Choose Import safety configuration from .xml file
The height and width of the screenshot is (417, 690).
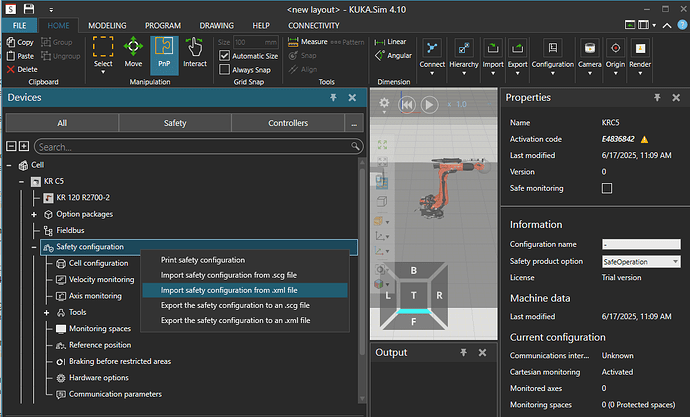pyautogui.click(x=245, y=290)
